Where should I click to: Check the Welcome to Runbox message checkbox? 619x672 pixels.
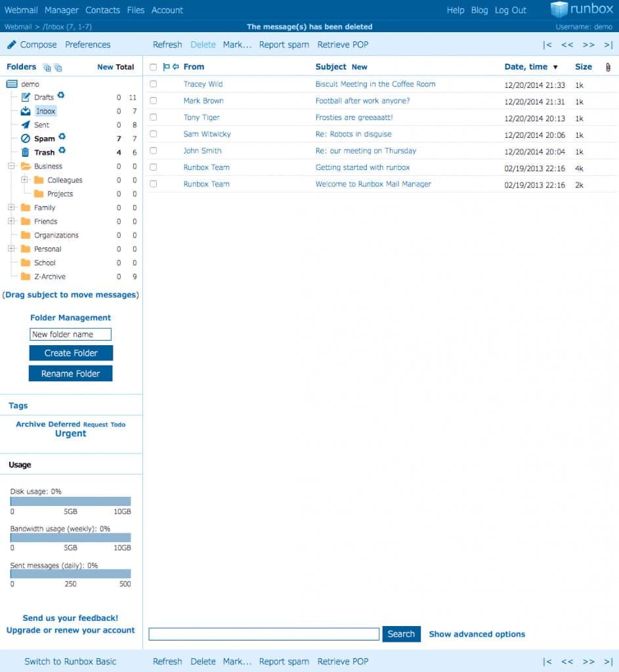[x=153, y=184]
